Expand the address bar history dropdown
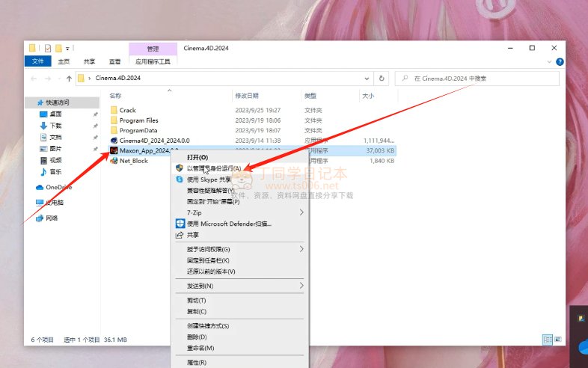This screenshot has height=368, width=588. [367, 79]
